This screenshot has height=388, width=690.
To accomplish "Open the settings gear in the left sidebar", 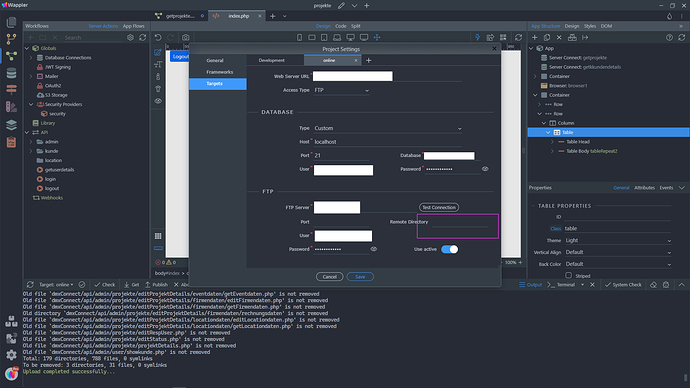I will [11, 355].
